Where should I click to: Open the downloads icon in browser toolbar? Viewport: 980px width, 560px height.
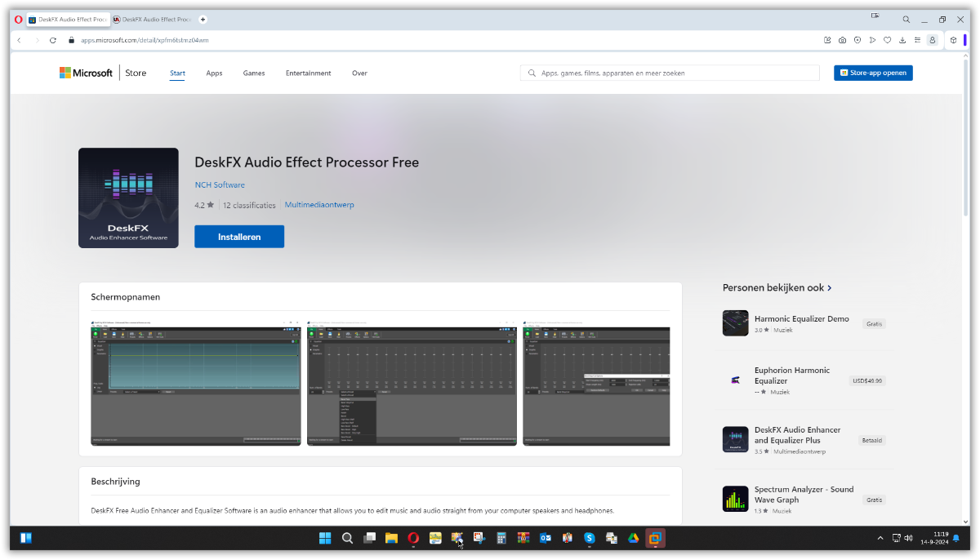pyautogui.click(x=902, y=40)
